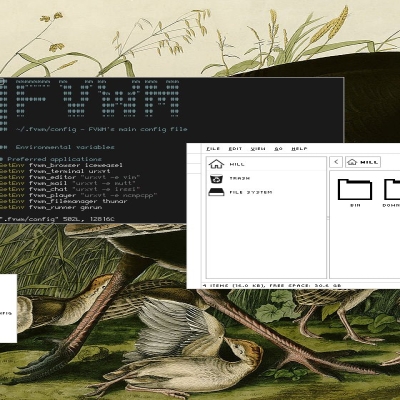
Task: Open the View menu
Action: [x=258, y=149]
